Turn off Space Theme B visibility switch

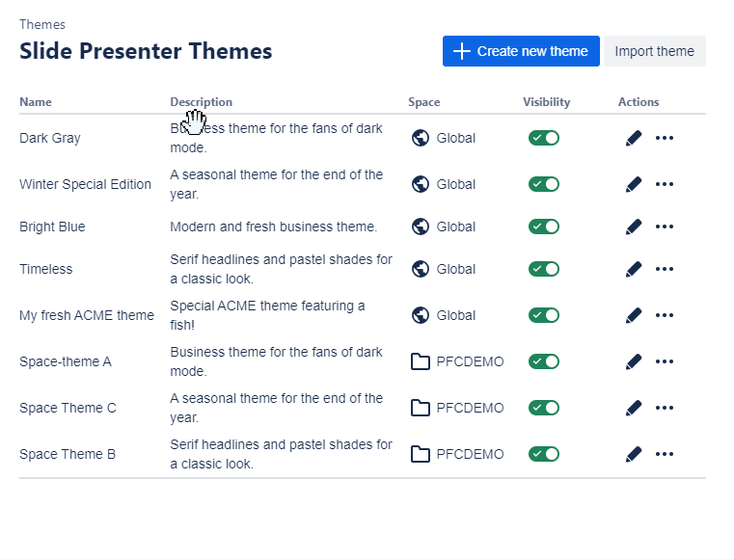tap(543, 454)
